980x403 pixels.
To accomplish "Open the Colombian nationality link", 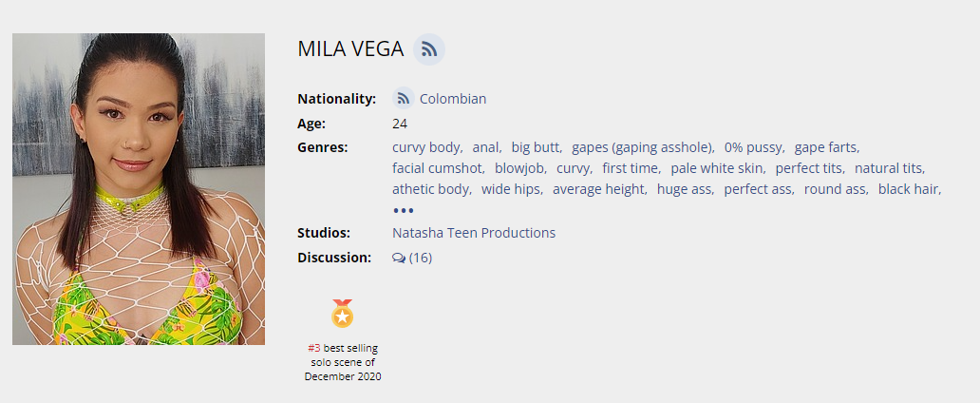I will tap(453, 99).
